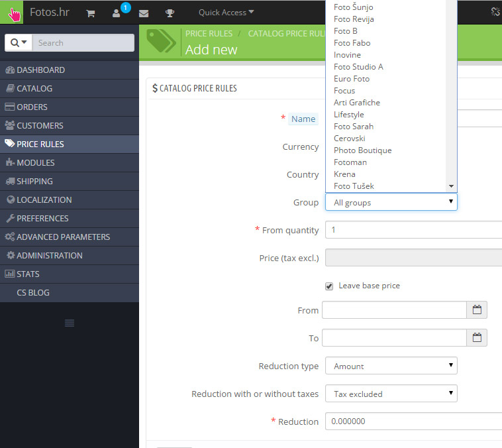Open the Price Rules menu item
Screen dimensions: 502x448
pos(70,144)
